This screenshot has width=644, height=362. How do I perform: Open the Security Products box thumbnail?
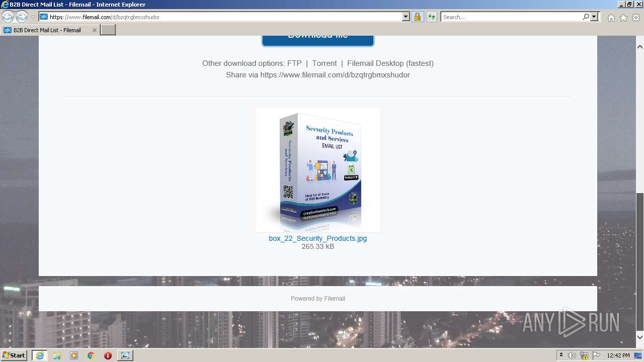[318, 169]
